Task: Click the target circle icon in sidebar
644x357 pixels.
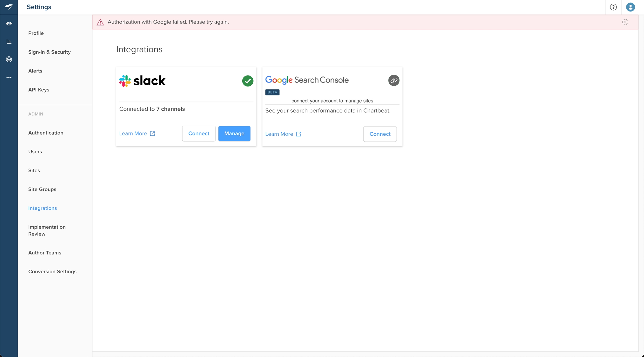Action: [x=9, y=59]
